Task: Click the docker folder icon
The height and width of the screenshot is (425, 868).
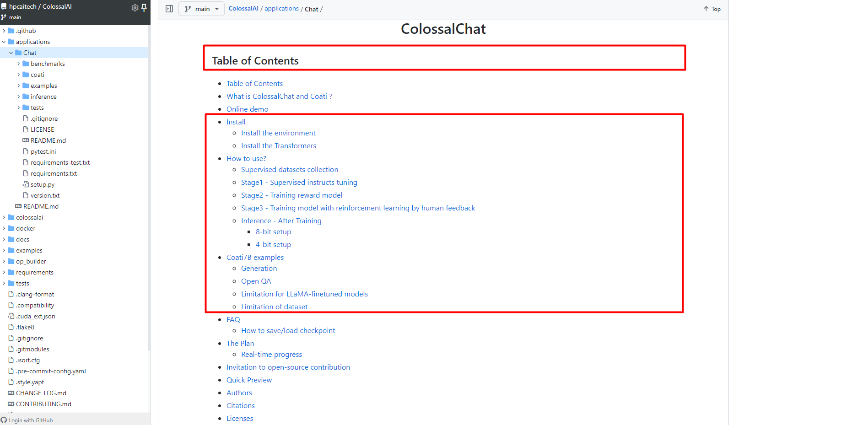Action: (11, 228)
